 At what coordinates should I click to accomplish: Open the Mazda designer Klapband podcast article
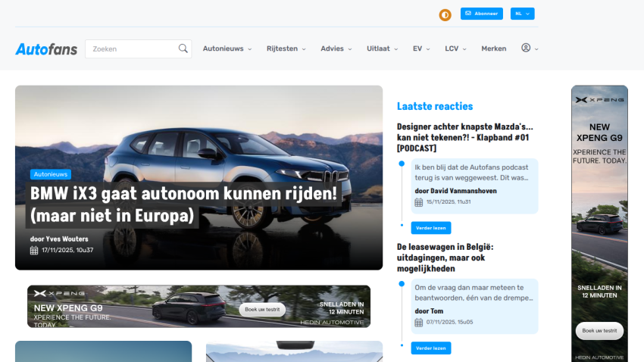pyautogui.click(x=465, y=138)
